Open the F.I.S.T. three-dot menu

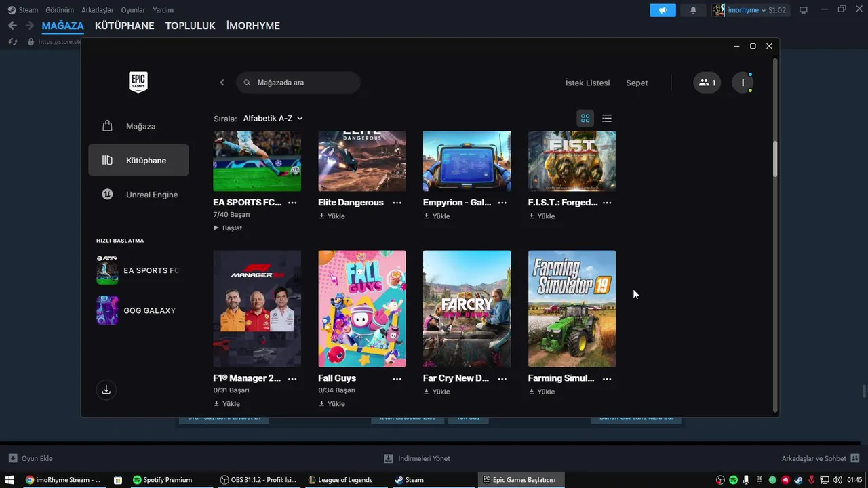click(607, 203)
